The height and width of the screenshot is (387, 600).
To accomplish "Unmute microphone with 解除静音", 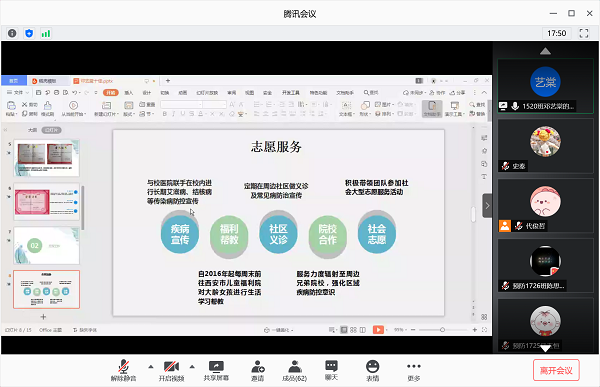I will tap(124, 371).
